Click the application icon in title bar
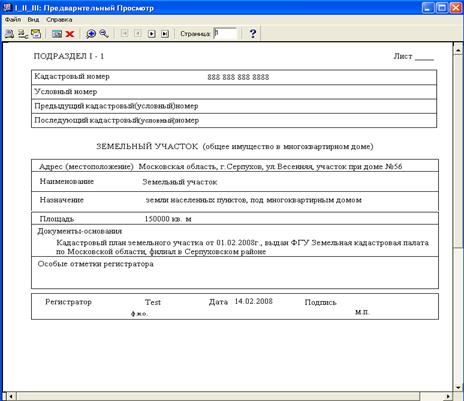 (x=7, y=7)
